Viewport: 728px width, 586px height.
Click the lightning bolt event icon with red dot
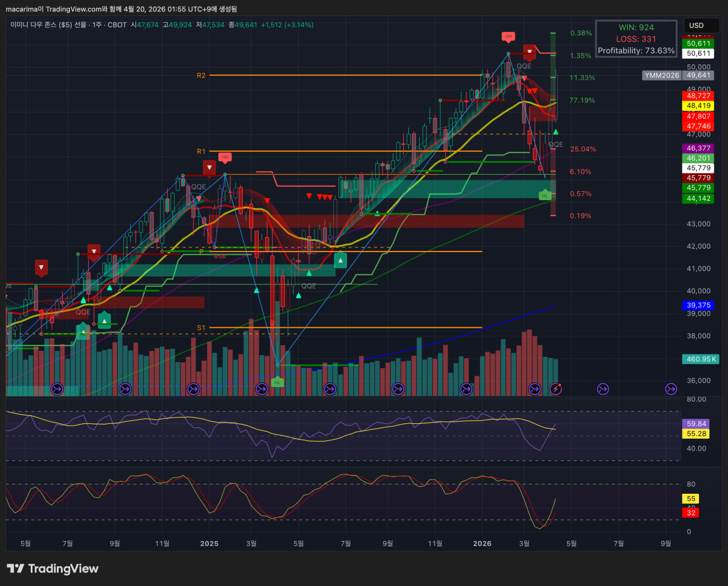click(556, 389)
